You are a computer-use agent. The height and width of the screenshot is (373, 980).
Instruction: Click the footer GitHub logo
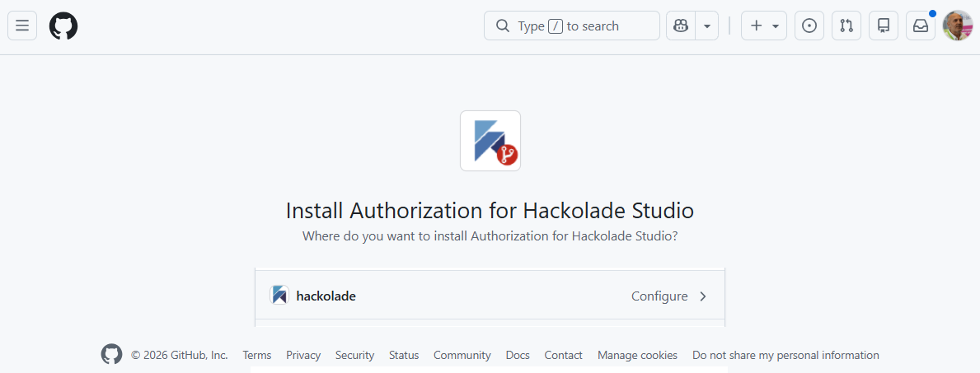[x=111, y=354]
